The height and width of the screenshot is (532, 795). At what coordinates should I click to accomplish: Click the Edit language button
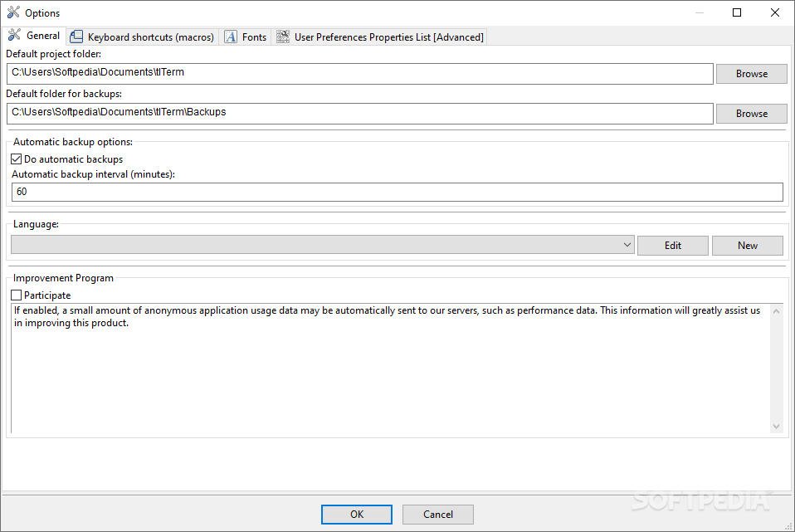[x=673, y=246]
